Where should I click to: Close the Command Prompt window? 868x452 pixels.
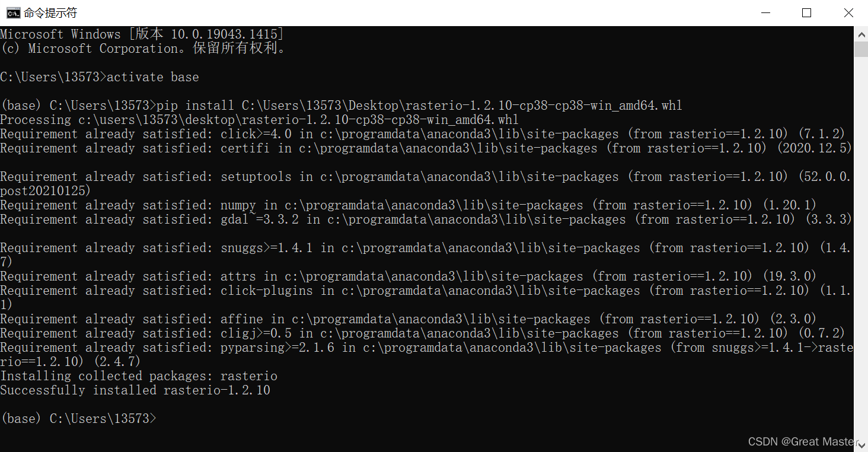point(848,12)
